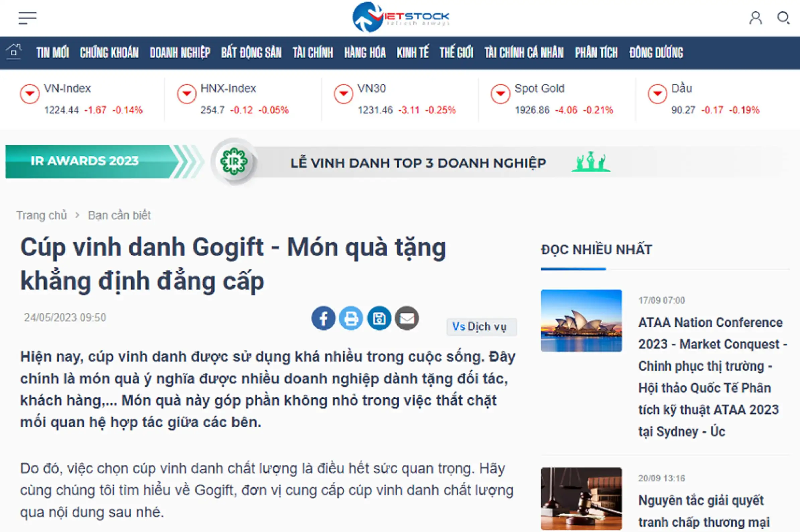Save the article with the save icon
The height and width of the screenshot is (532, 800).
point(380,318)
